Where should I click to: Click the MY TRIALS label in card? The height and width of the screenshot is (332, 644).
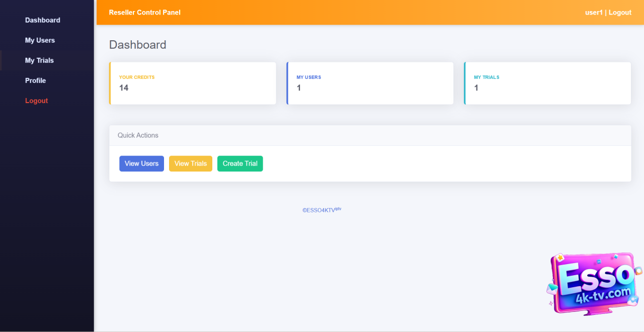pyautogui.click(x=487, y=77)
